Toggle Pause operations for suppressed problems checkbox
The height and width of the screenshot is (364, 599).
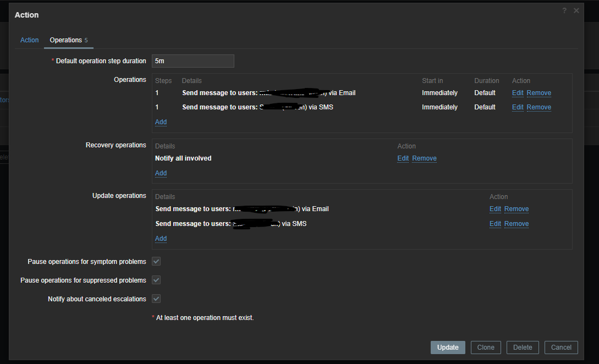point(156,280)
